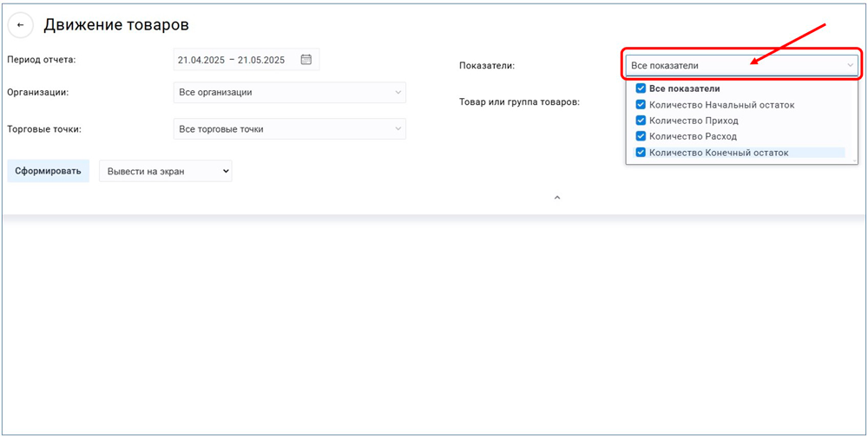
Task: Uncheck the Количество Приход checkbox
Action: (641, 121)
